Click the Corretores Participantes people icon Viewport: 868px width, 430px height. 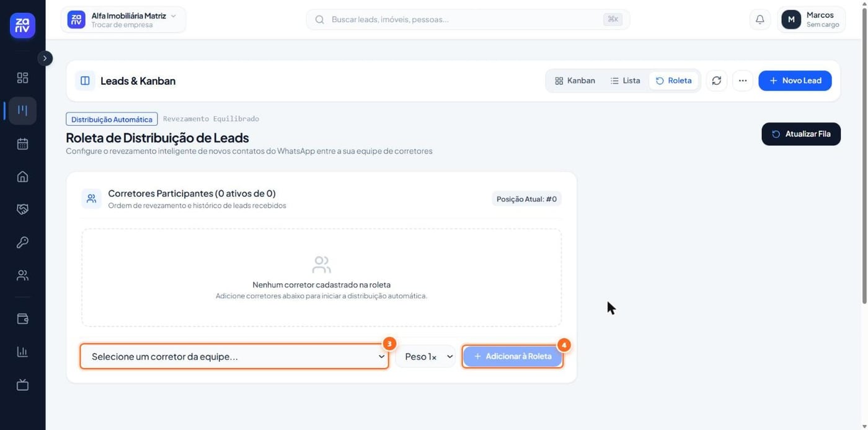(x=91, y=199)
